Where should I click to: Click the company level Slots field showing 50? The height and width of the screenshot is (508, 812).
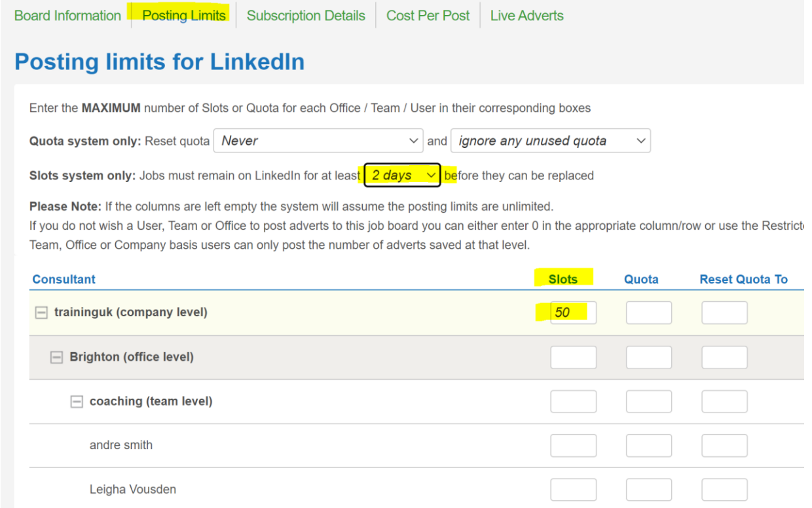point(573,313)
